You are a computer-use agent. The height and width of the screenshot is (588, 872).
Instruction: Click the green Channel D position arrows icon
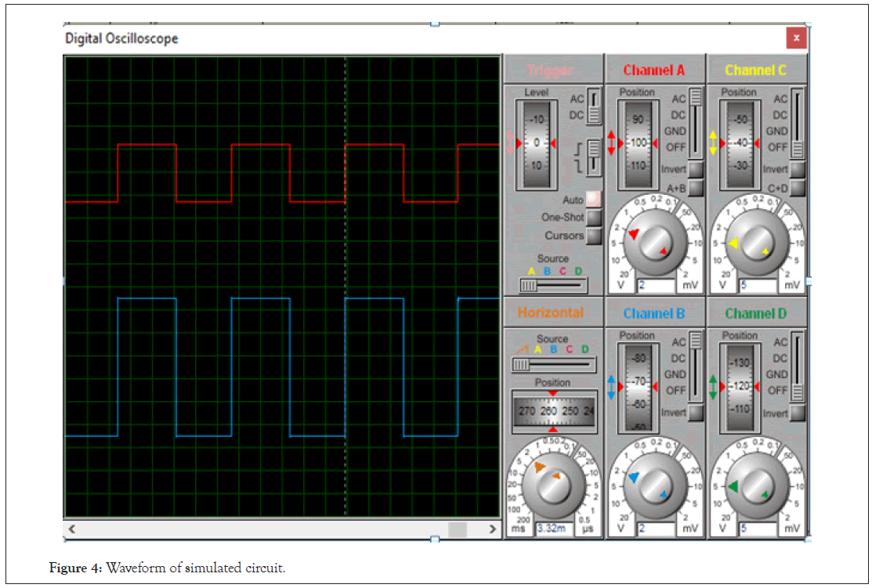click(713, 387)
